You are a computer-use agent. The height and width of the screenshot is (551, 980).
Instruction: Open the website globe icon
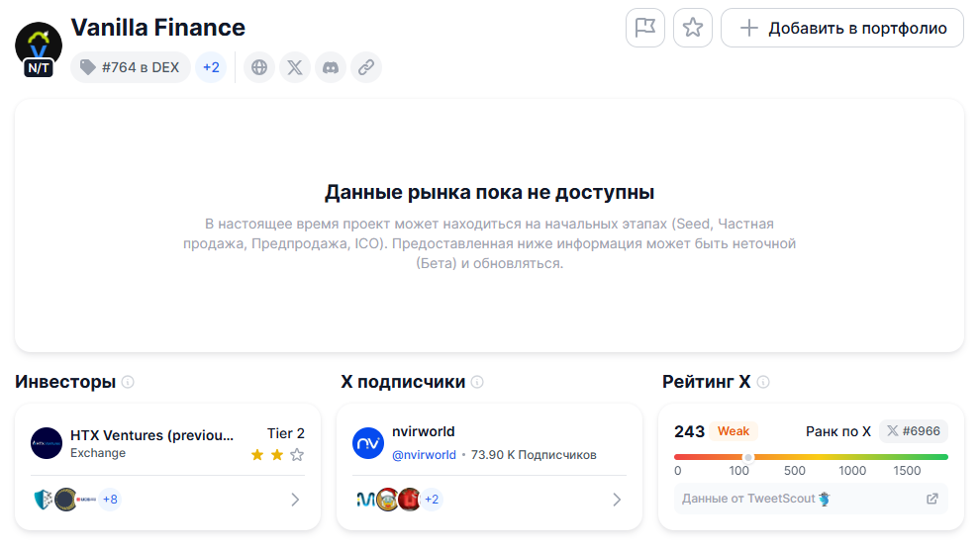click(259, 67)
